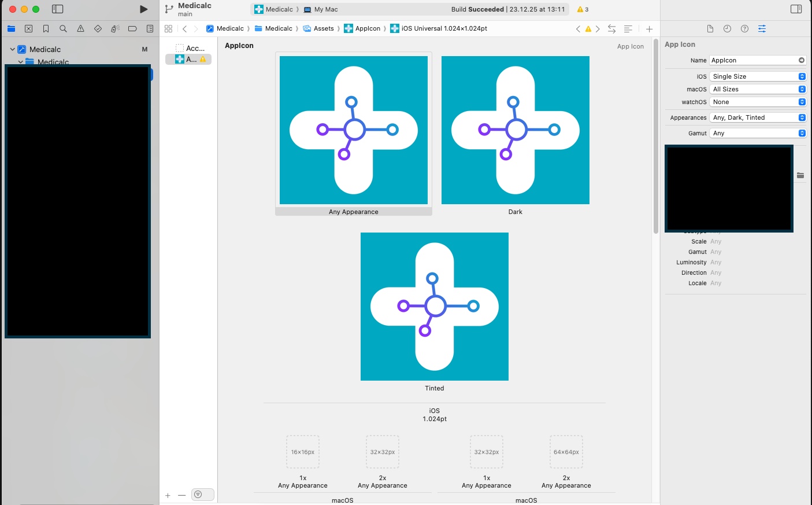812x505 pixels.
Task: Click the 3 warnings indicator
Action: pyautogui.click(x=583, y=9)
